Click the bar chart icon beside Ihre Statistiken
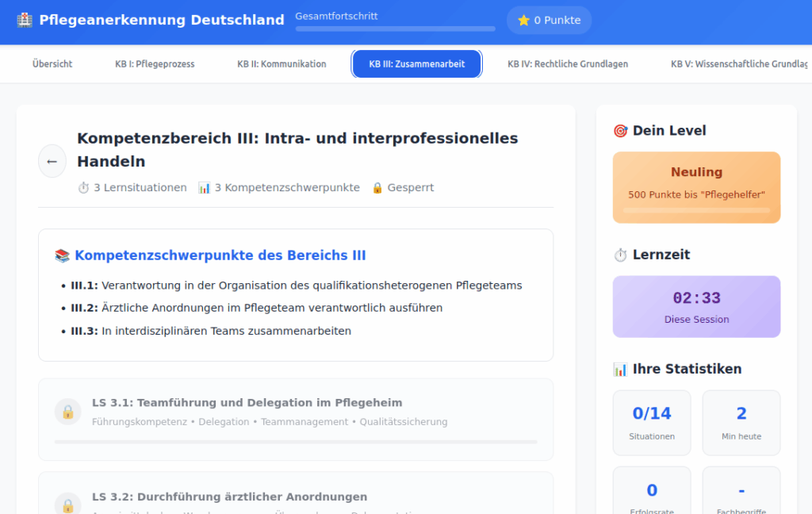 click(x=620, y=369)
